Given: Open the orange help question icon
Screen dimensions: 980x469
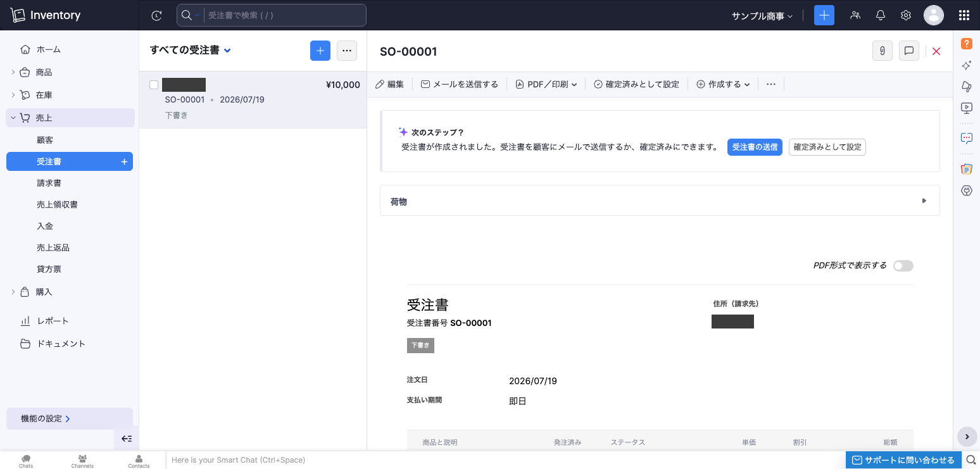Looking at the screenshot, I should pyautogui.click(x=967, y=44).
